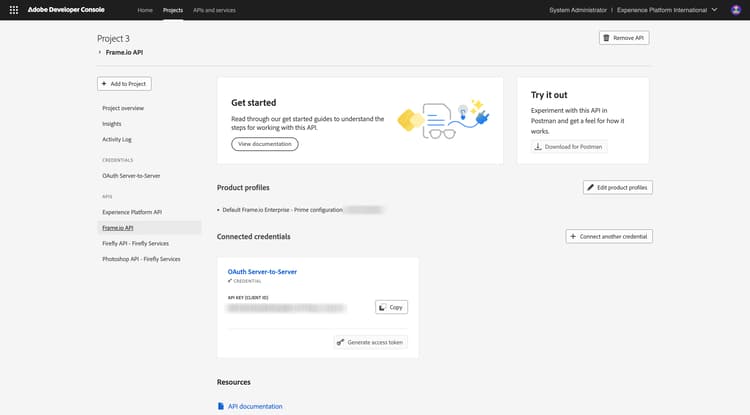Click the blurred API key value field
This screenshot has height=415, width=750.
point(286,308)
